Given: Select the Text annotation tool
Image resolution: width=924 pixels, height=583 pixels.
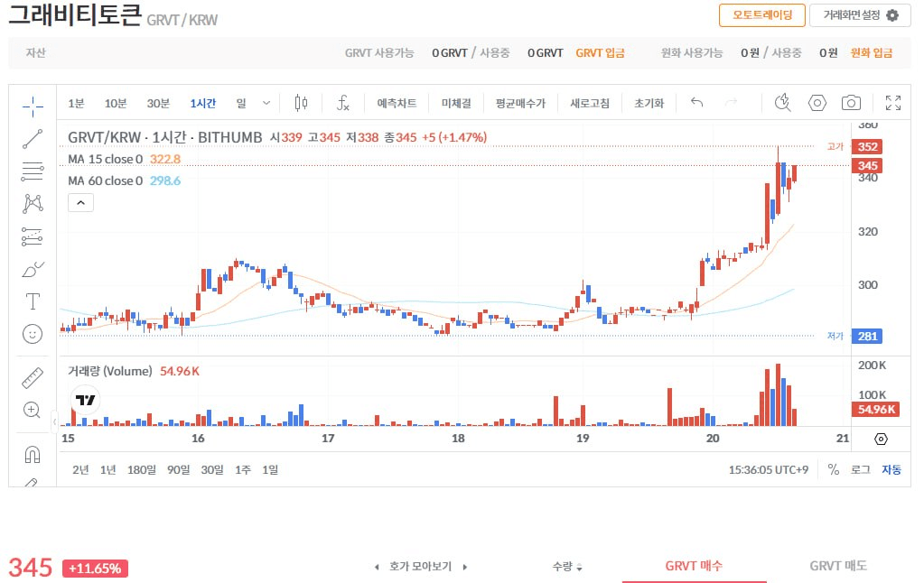Looking at the screenshot, I should click(33, 301).
